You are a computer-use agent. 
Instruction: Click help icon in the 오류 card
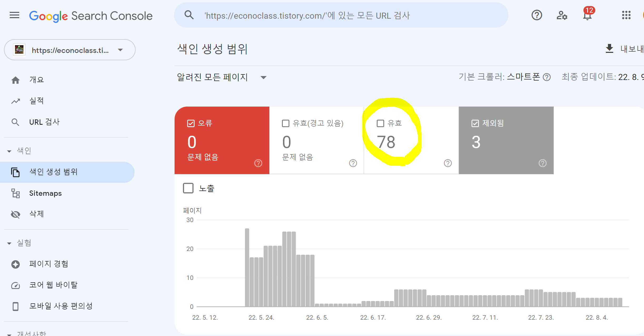coord(258,163)
